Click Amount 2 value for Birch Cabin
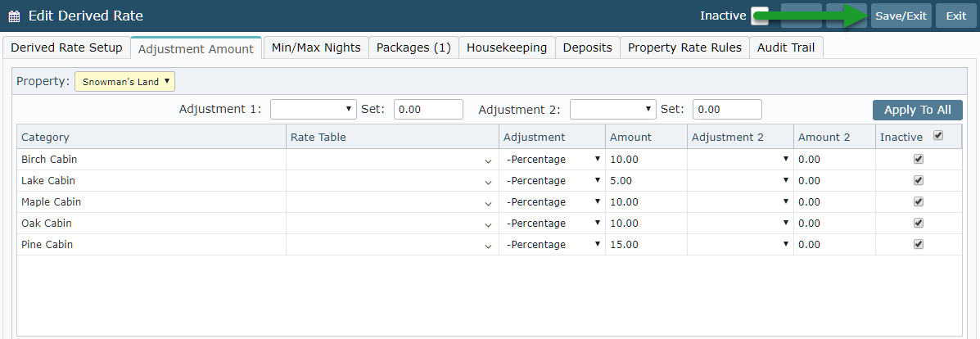This screenshot has width=980, height=339. (834, 160)
